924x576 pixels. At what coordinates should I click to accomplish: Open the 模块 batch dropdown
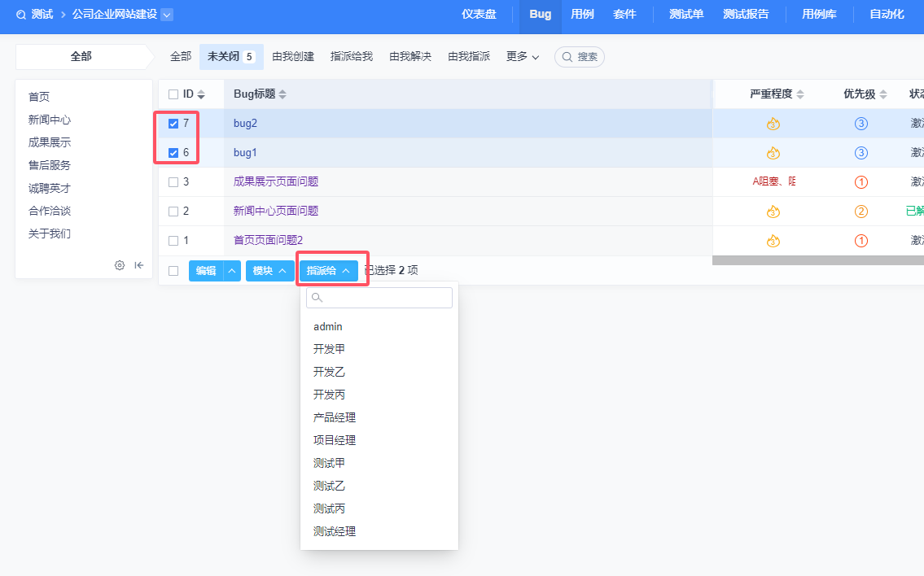coord(269,271)
